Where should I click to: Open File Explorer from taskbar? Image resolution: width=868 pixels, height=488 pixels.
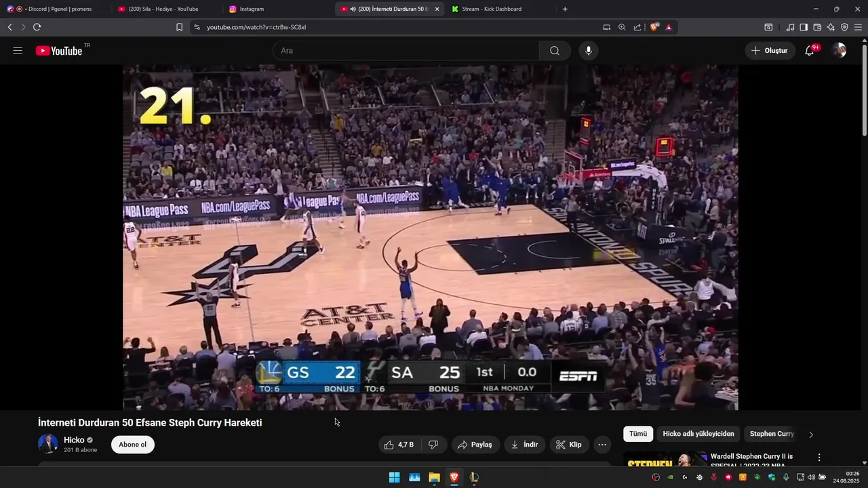434,477
